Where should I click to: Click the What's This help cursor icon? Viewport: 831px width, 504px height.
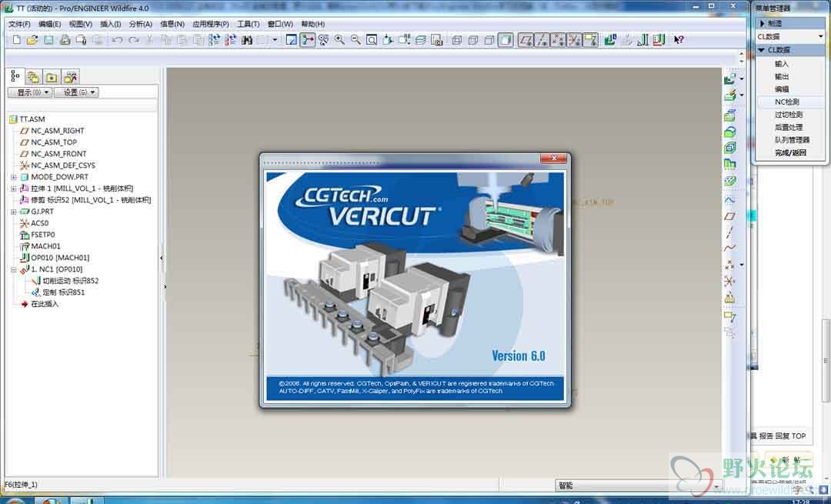click(x=679, y=40)
